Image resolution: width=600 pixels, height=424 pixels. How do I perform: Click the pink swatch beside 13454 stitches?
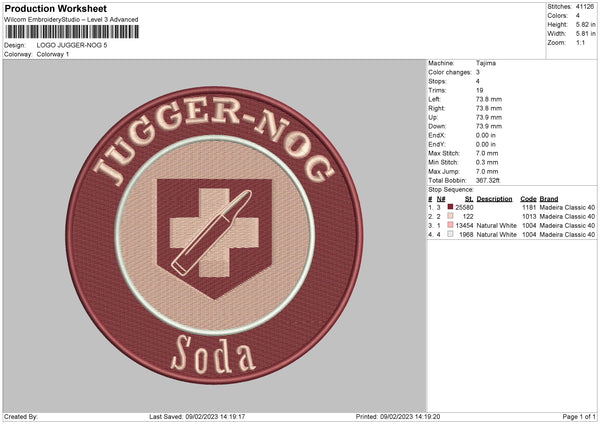point(450,225)
